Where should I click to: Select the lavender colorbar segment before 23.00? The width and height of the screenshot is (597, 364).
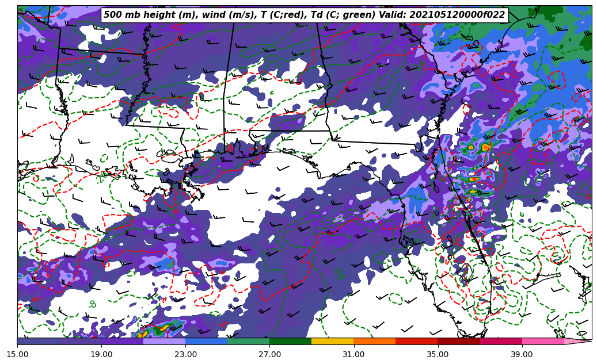164,341
